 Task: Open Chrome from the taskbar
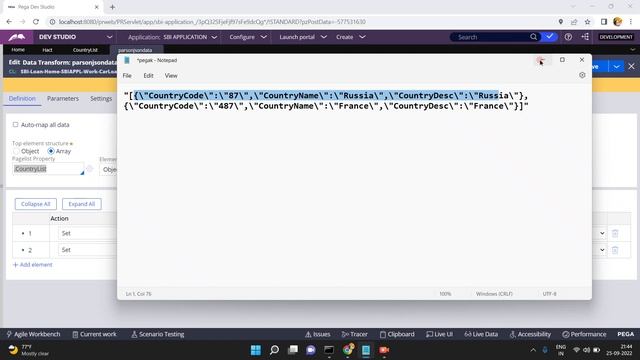(x=348, y=350)
